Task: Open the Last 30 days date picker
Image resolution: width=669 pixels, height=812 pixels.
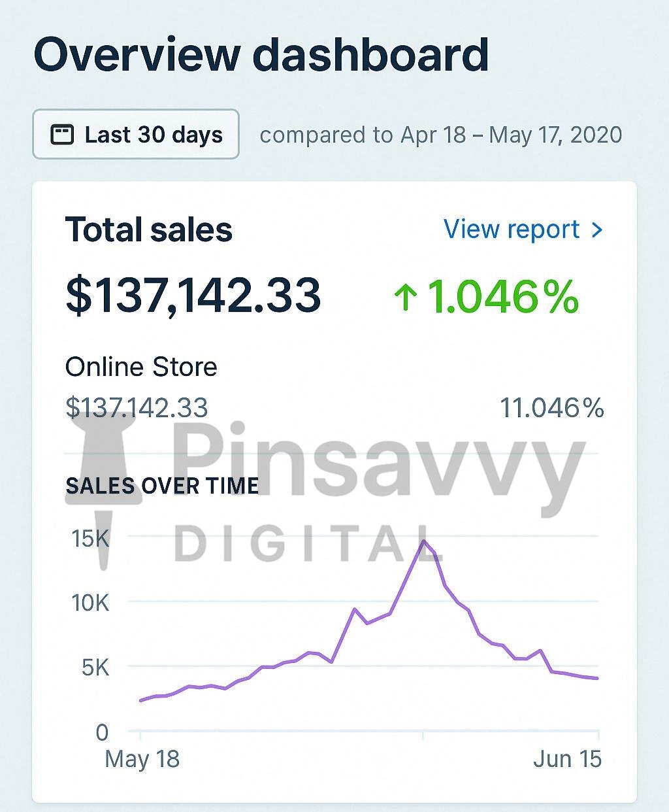Action: [136, 135]
